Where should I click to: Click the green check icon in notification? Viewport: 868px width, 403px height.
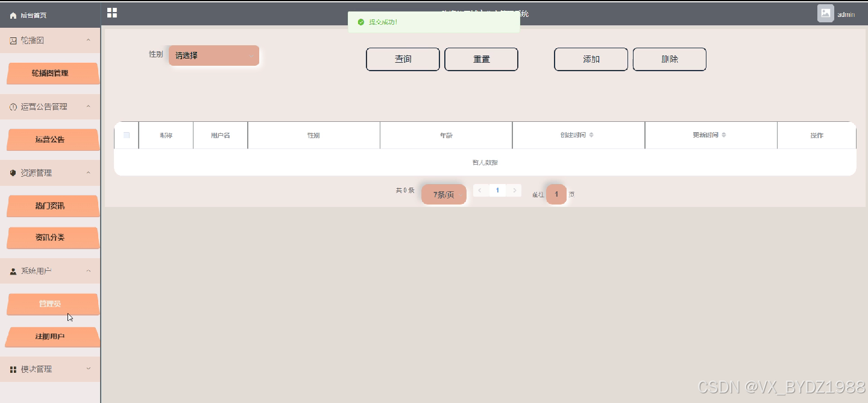(361, 22)
